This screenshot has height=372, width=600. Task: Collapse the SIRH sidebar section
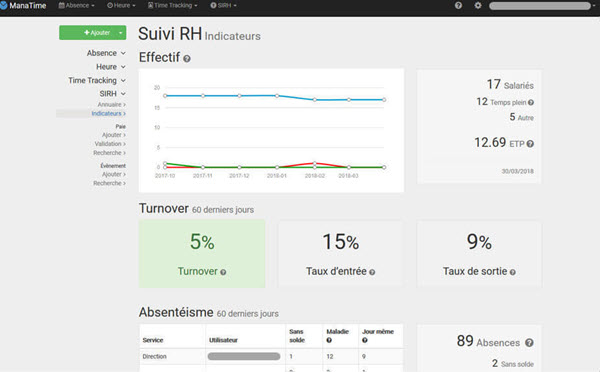pos(112,94)
